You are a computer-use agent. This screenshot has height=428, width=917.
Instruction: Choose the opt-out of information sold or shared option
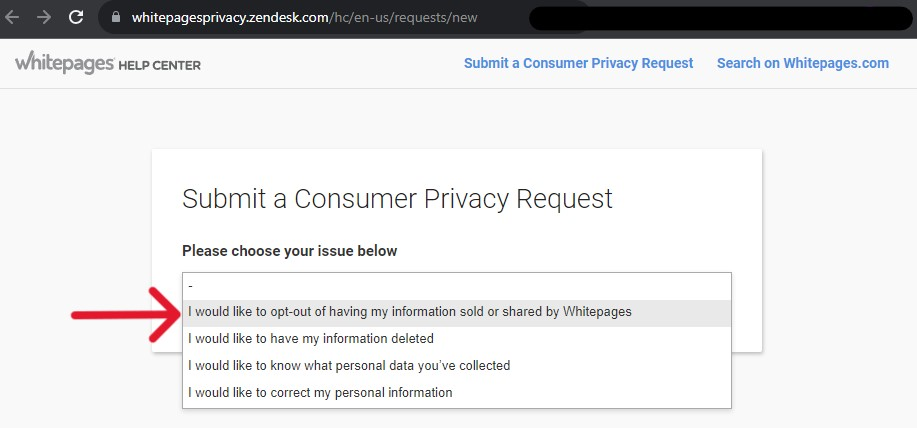pyautogui.click(x=410, y=312)
